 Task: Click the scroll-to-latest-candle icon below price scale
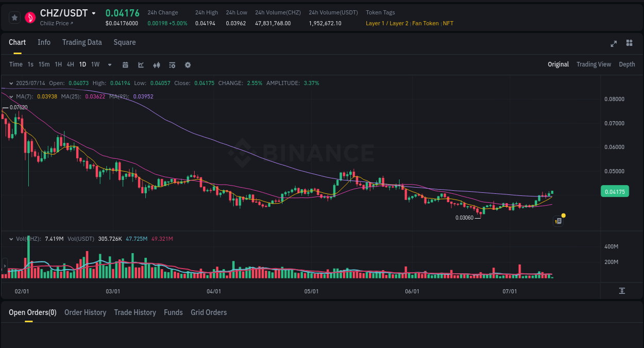[x=622, y=291]
